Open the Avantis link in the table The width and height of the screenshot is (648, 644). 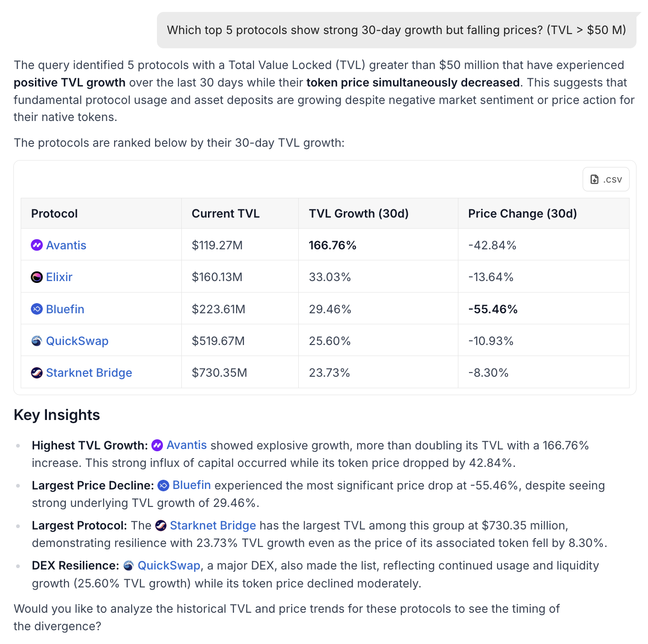click(x=66, y=245)
